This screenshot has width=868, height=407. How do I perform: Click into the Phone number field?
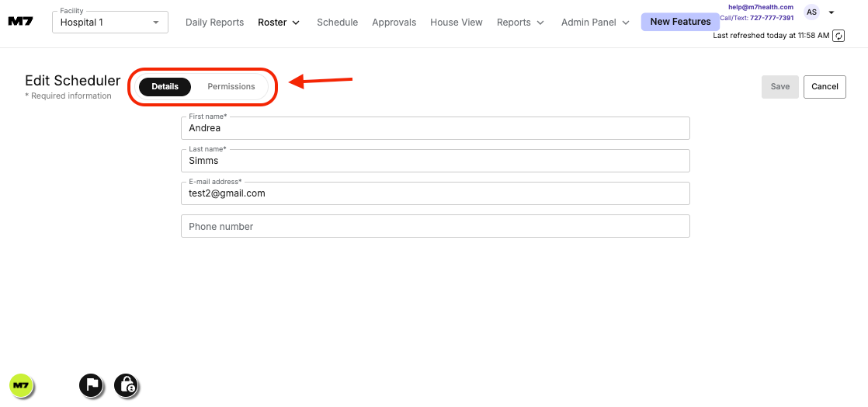[x=435, y=227]
